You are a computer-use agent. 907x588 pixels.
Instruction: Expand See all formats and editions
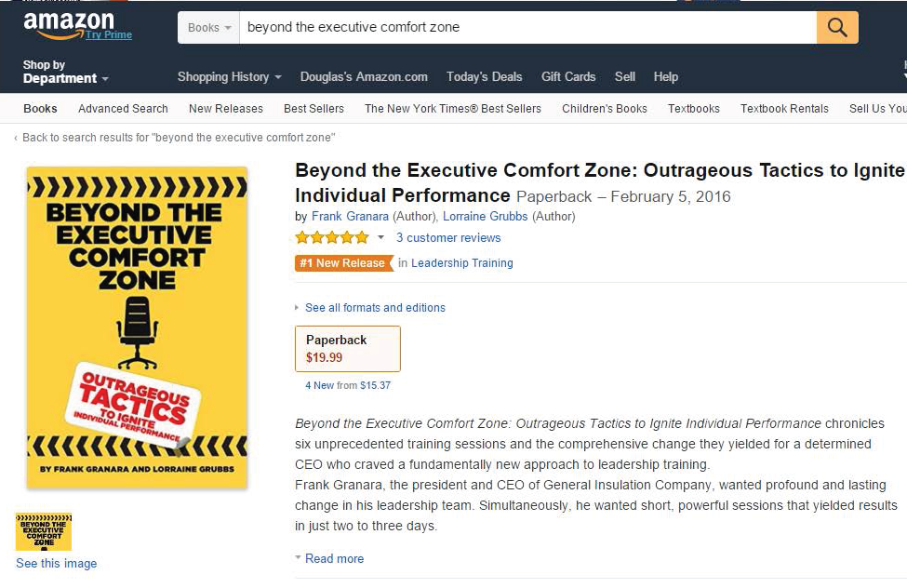[375, 308]
